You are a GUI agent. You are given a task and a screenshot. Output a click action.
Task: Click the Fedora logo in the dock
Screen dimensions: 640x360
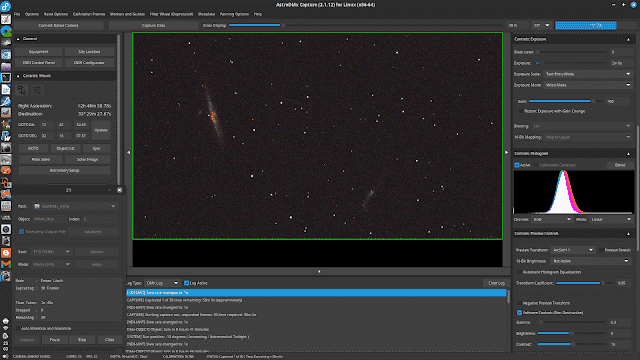(6, 6)
